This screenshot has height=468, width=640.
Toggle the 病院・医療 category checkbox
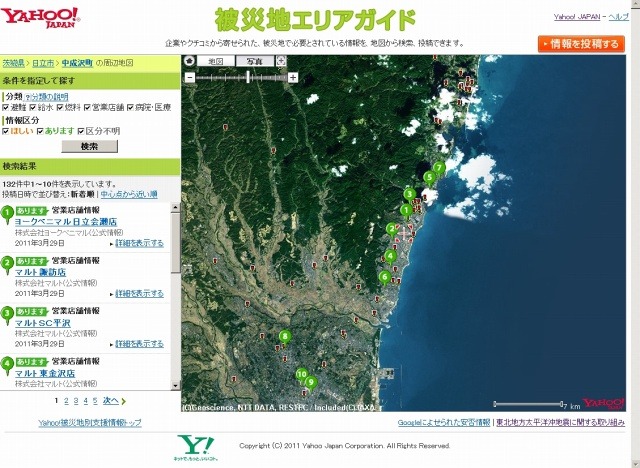click(130, 108)
